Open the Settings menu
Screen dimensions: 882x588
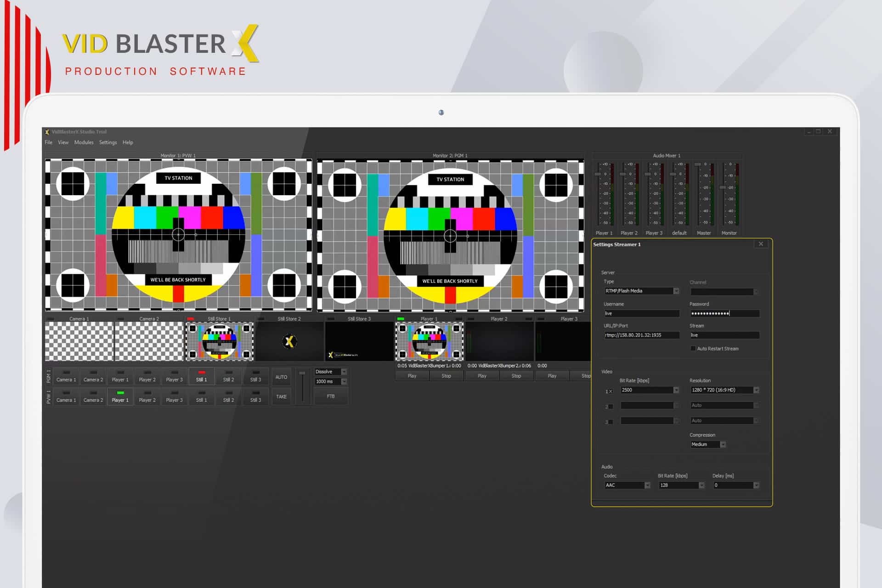pyautogui.click(x=108, y=142)
